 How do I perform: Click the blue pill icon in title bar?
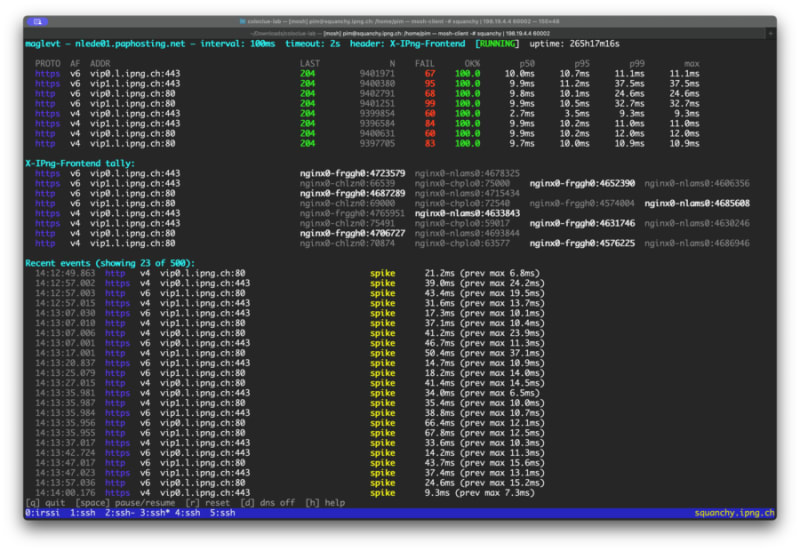click(37, 21)
